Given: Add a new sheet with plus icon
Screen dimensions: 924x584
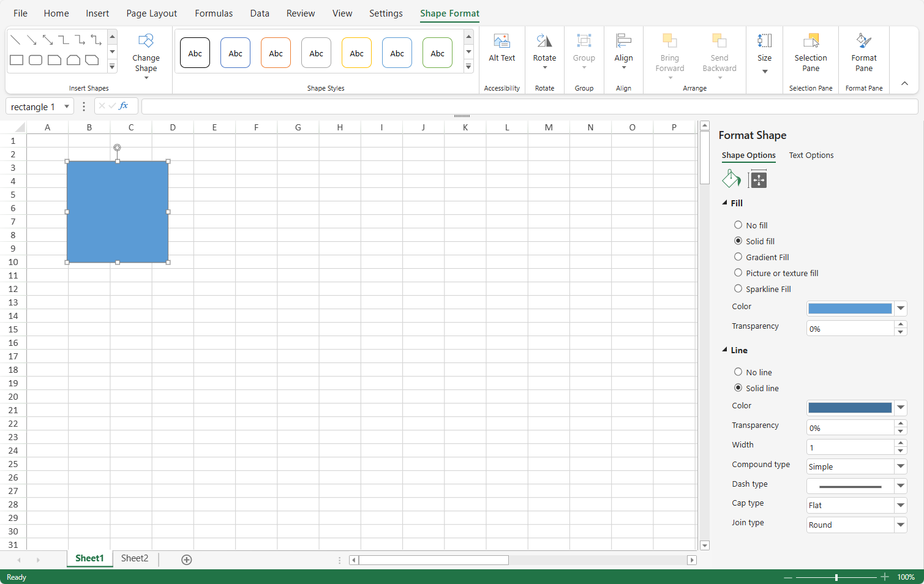Looking at the screenshot, I should pyautogui.click(x=187, y=560).
